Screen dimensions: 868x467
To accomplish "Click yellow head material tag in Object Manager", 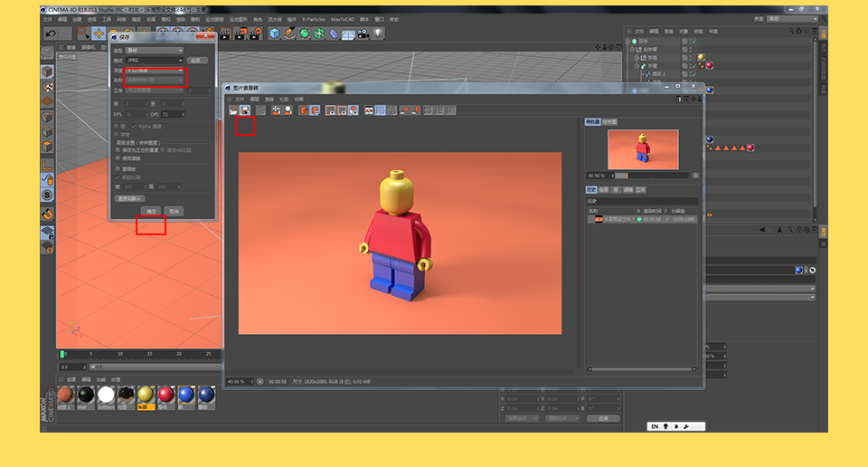I will tap(702, 57).
